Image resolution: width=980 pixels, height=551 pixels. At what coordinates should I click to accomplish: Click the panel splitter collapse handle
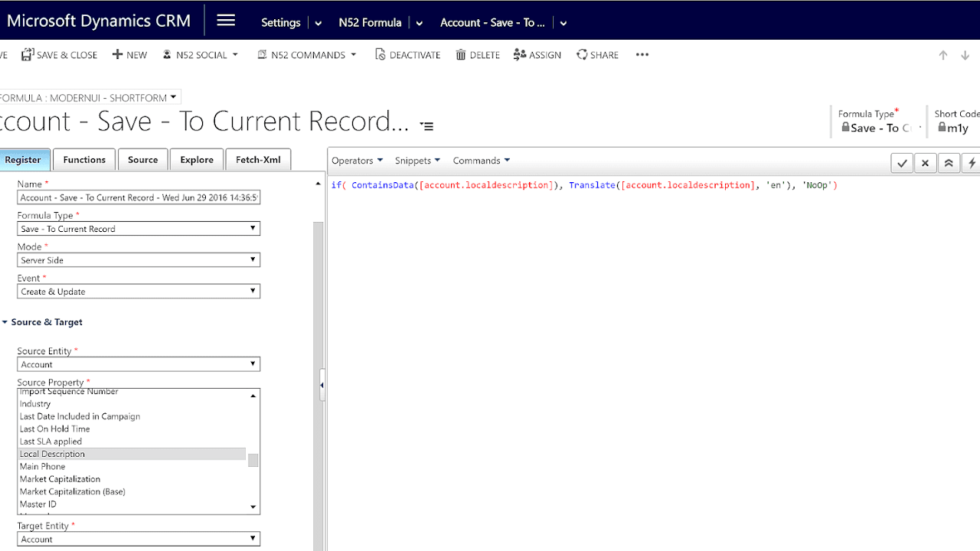click(322, 385)
